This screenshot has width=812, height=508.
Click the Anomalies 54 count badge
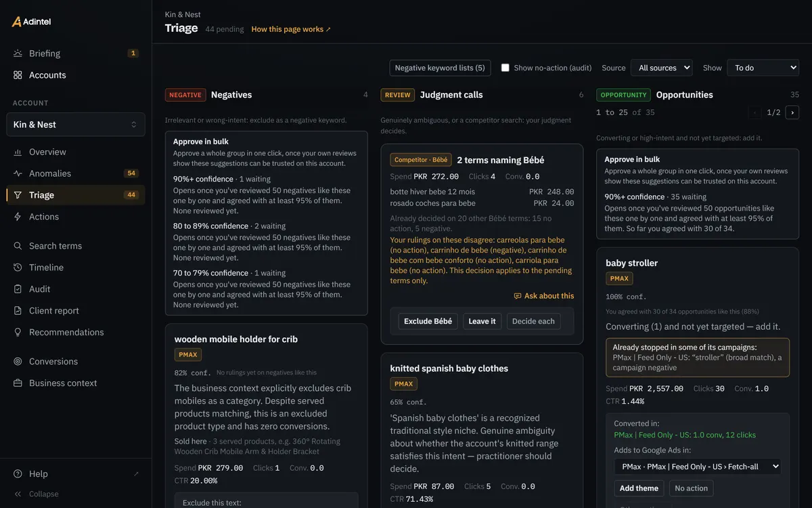(x=131, y=173)
